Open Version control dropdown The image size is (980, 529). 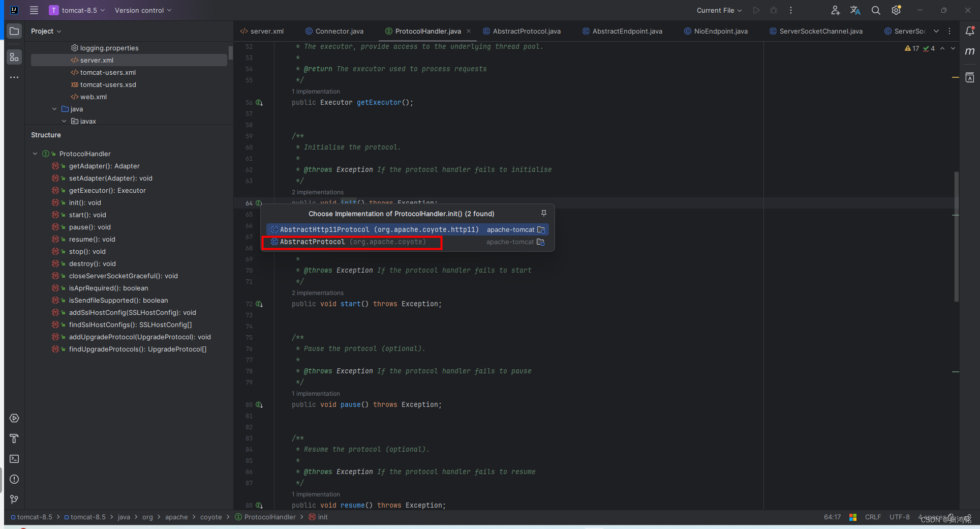[143, 10]
